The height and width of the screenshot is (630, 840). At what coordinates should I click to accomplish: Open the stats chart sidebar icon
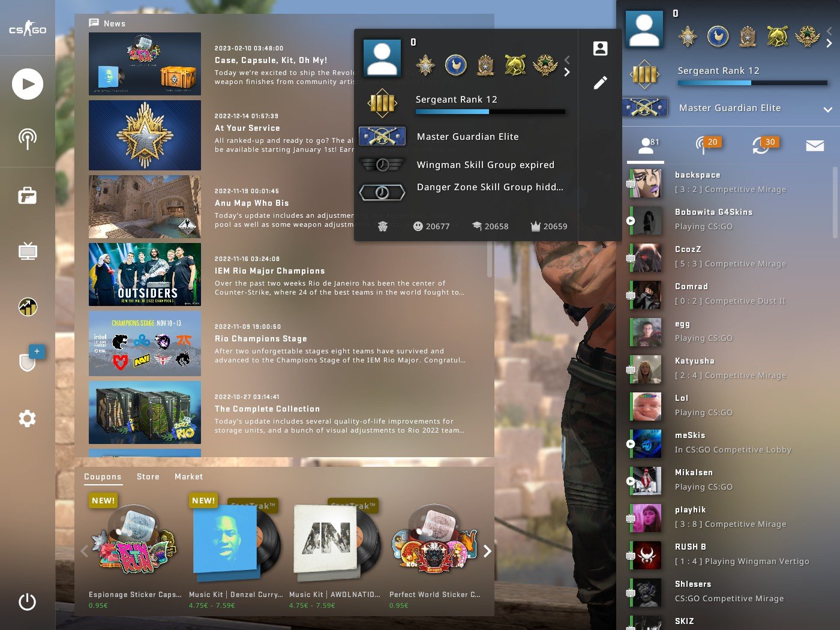pos(28,307)
